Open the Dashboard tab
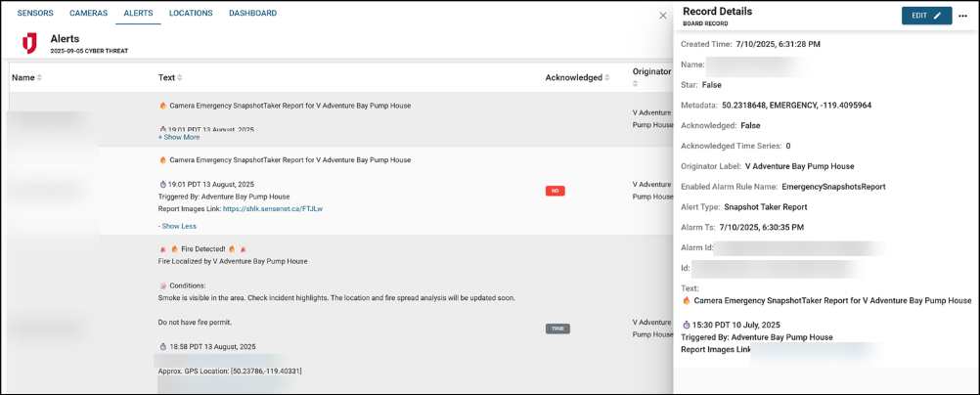Viewport: 980px width, 395px height. click(252, 14)
